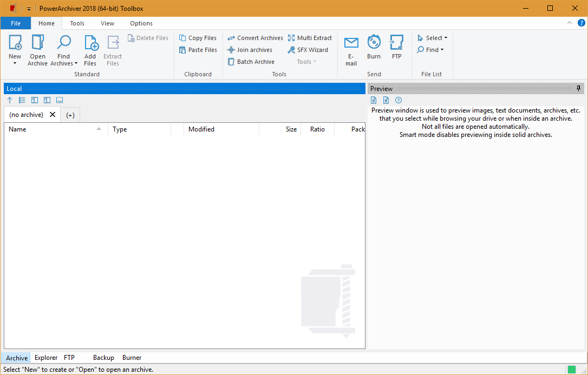Image resolution: width=588 pixels, height=375 pixels.
Task: Switch to the Burner bottom tab
Action: tap(132, 358)
